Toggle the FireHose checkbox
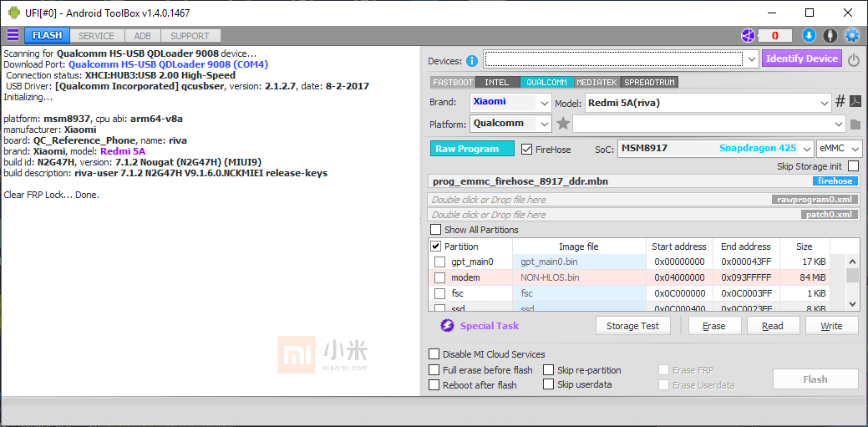 [526, 149]
